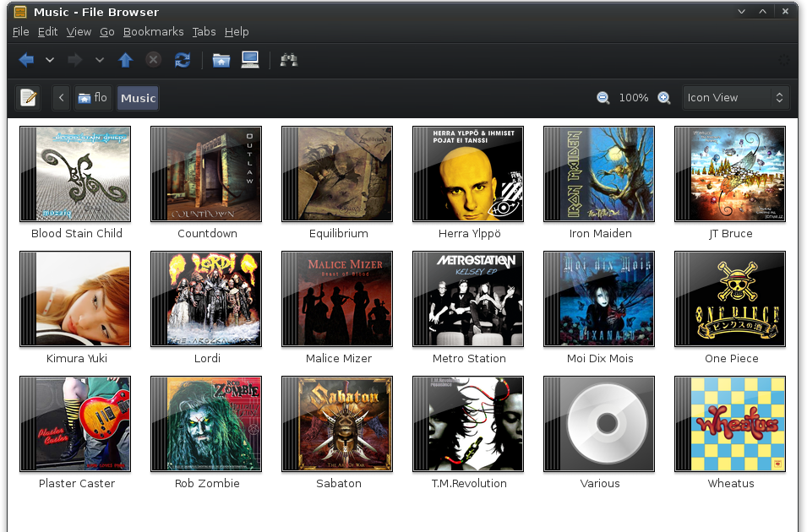807x532 pixels.
Task: Select the Music path button
Action: click(138, 98)
